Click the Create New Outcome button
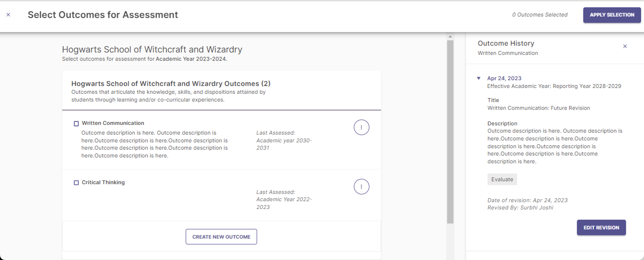 tap(221, 237)
